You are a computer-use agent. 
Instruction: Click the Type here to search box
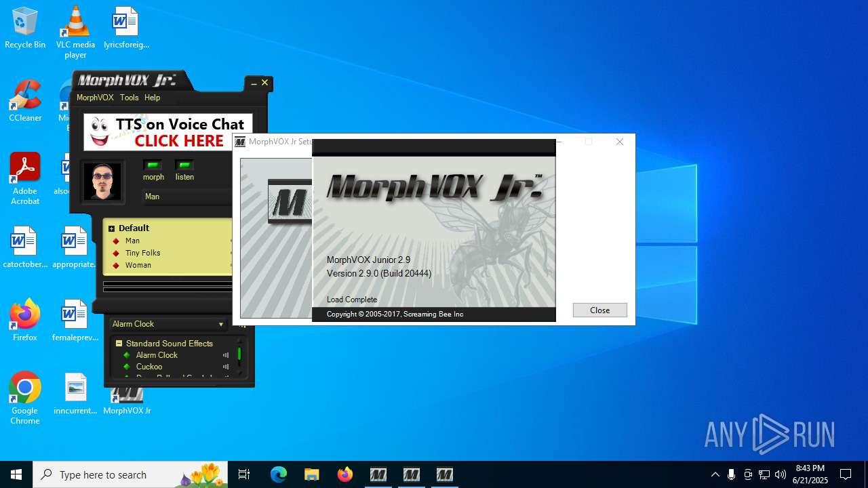132,474
